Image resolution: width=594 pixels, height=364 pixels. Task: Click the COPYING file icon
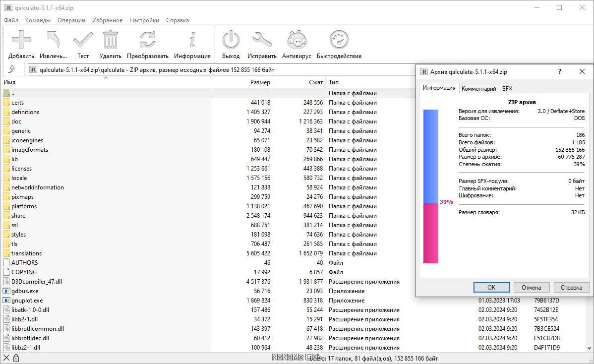[6, 272]
